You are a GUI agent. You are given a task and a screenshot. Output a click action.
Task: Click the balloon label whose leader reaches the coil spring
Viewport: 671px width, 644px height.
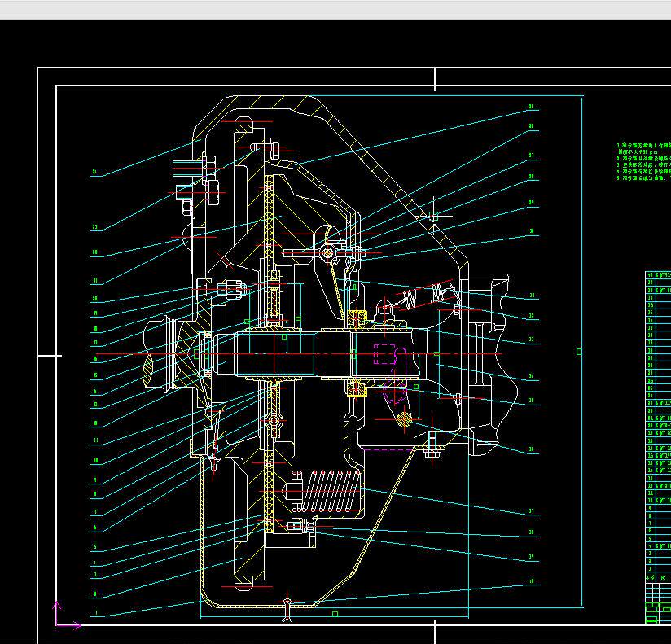point(532,511)
